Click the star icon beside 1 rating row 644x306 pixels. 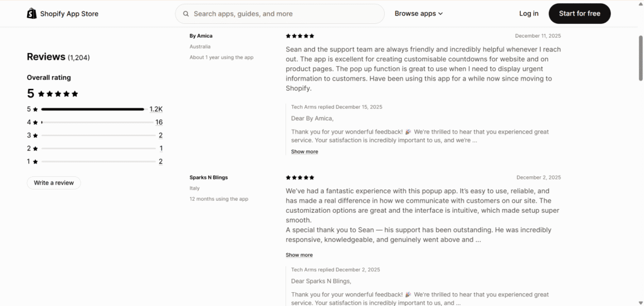click(x=35, y=162)
